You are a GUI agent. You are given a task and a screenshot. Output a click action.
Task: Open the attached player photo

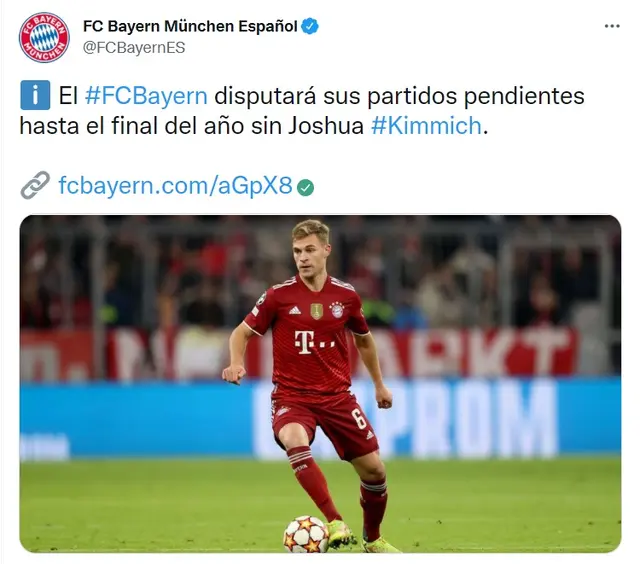pos(320,384)
